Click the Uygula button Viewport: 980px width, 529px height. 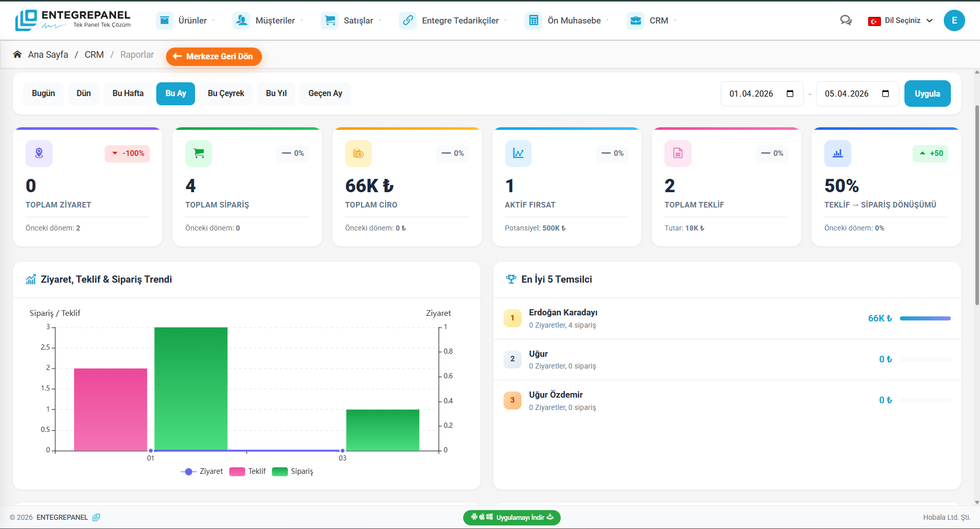pos(927,94)
